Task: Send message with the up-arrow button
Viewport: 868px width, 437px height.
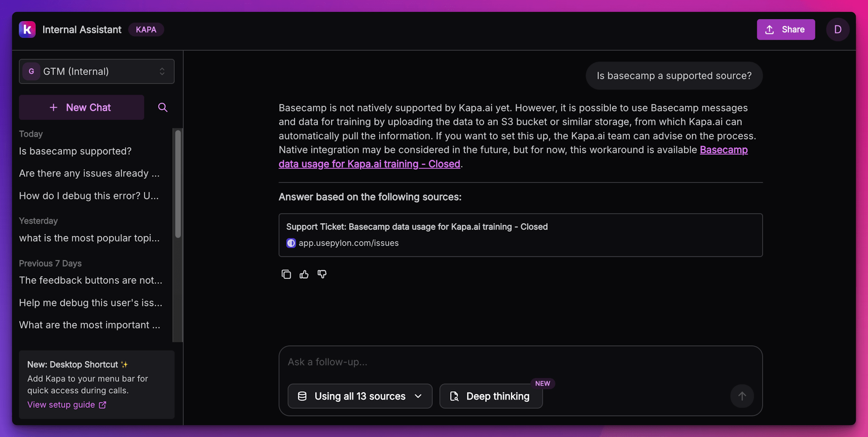Action: (742, 396)
